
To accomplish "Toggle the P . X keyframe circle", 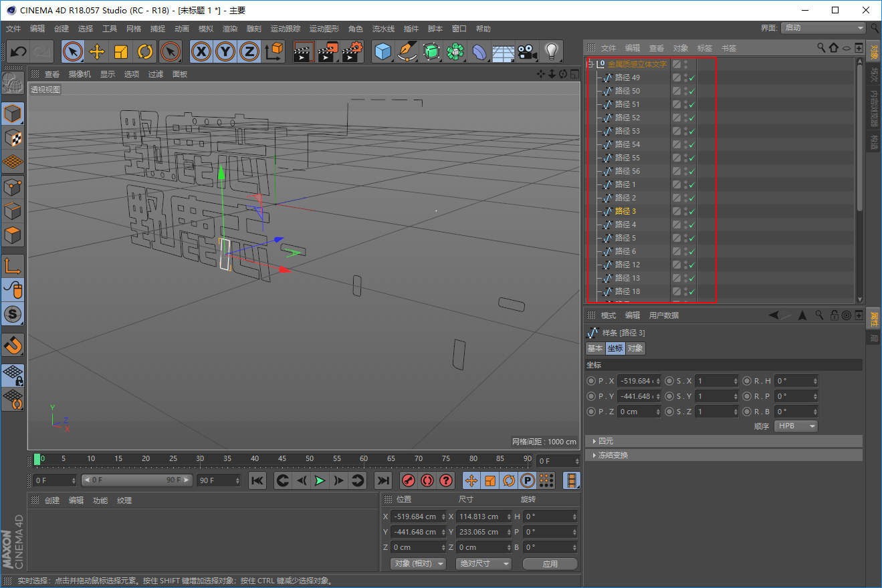I will click(591, 381).
